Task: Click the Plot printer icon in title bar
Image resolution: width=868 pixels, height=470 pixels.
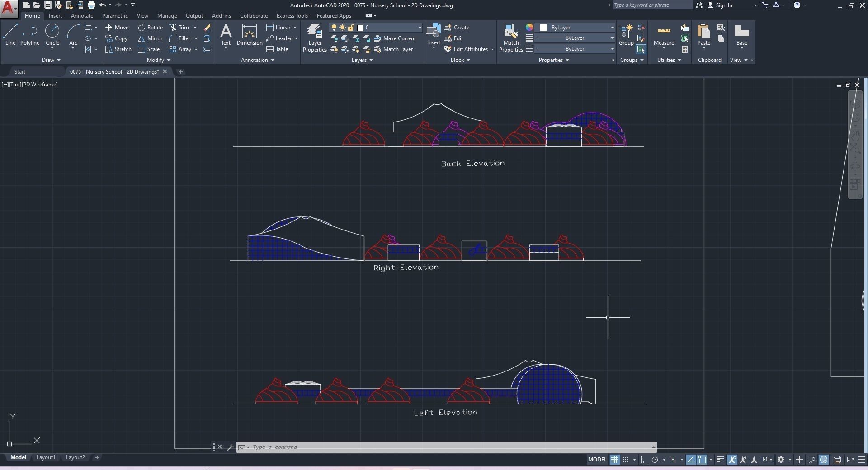Action: click(x=91, y=5)
